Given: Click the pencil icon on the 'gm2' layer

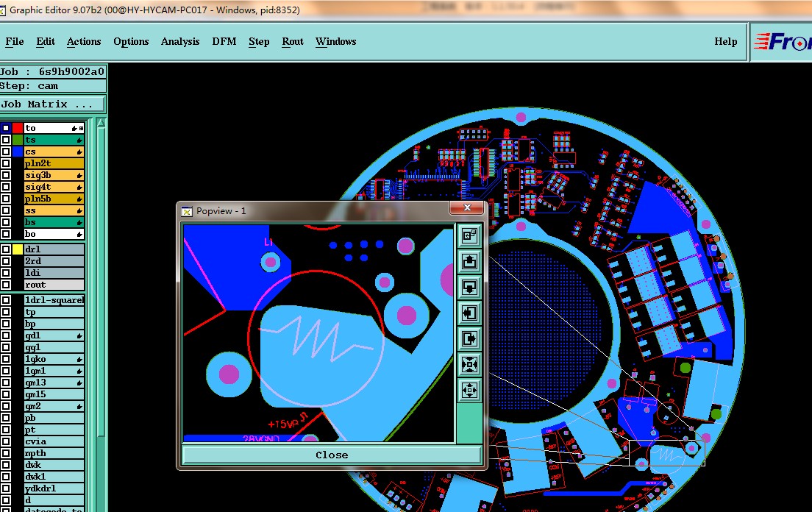Looking at the screenshot, I should coord(79,407).
